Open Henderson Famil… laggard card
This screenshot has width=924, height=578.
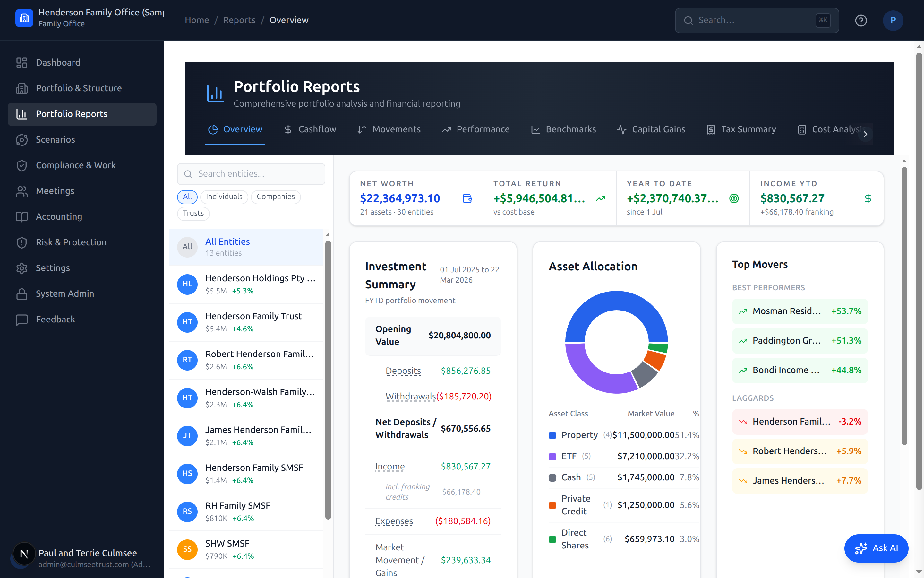coord(800,422)
